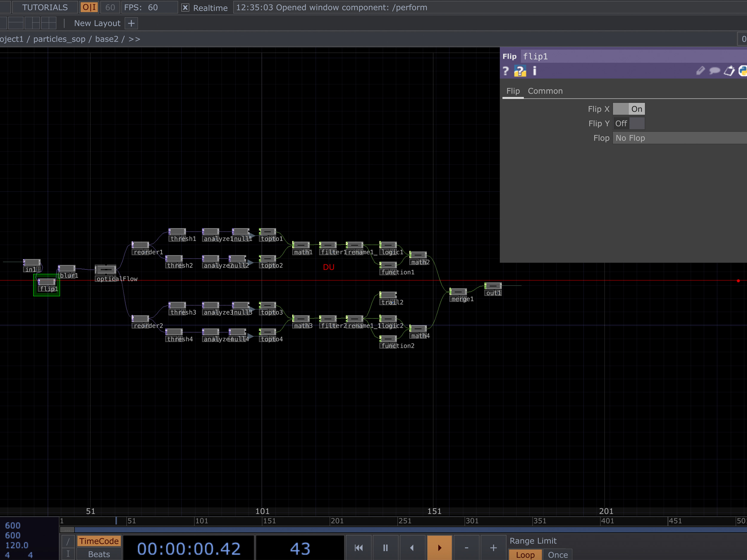Step forward one frame with plus button
The height and width of the screenshot is (560, 747).
click(493, 547)
